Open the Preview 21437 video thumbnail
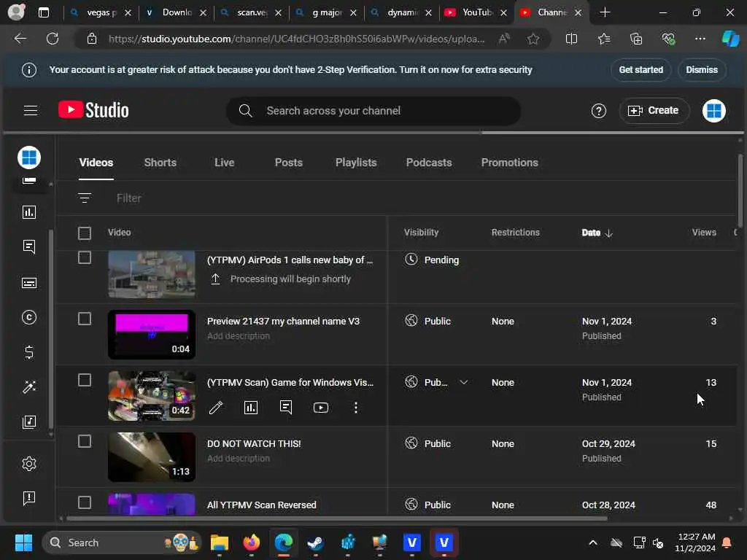Screen dimensions: 747x560 pos(152,334)
